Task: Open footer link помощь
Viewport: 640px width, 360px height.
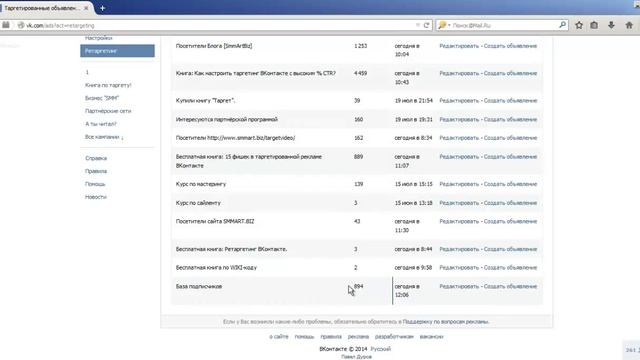Action: [x=304, y=337]
